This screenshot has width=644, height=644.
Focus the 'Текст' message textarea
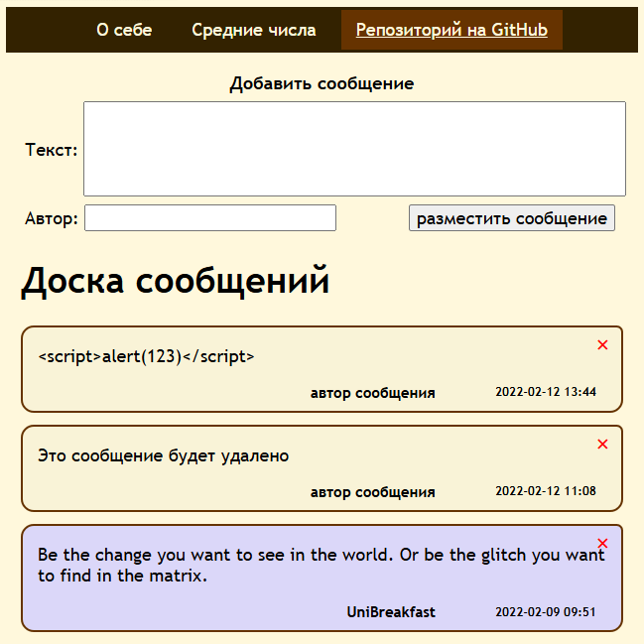pos(354,149)
